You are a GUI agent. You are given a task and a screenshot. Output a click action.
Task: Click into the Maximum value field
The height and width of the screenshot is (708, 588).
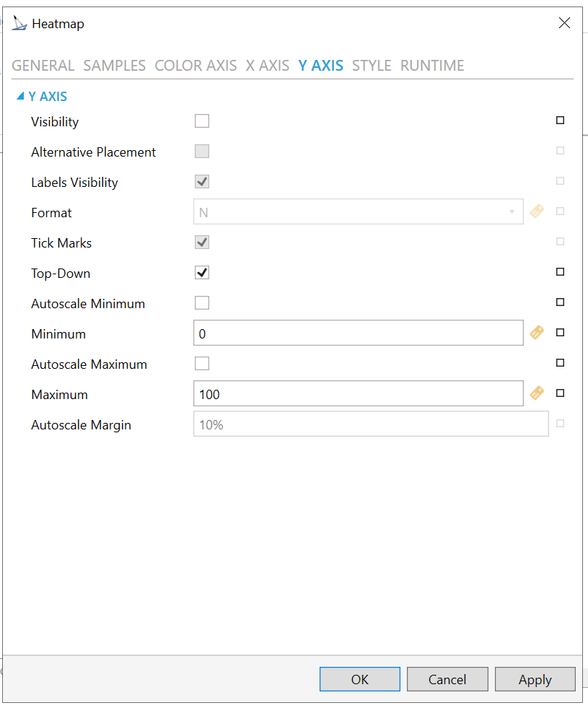pyautogui.click(x=358, y=394)
